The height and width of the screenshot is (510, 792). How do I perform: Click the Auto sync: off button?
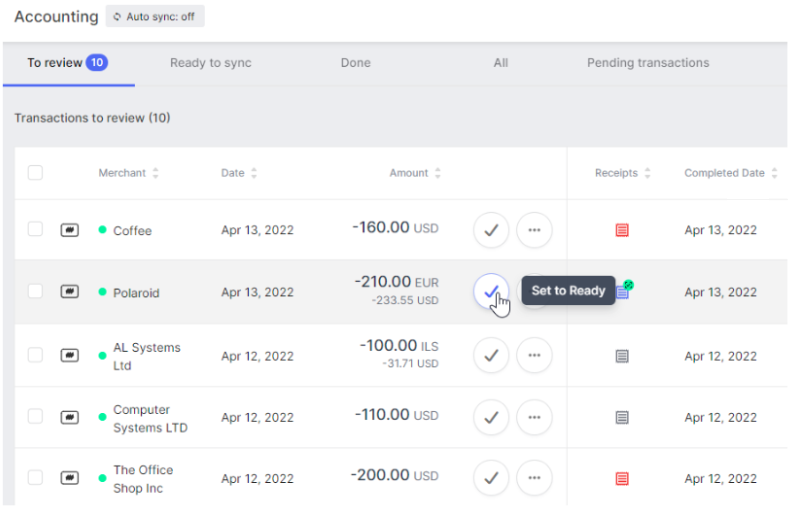click(x=154, y=17)
